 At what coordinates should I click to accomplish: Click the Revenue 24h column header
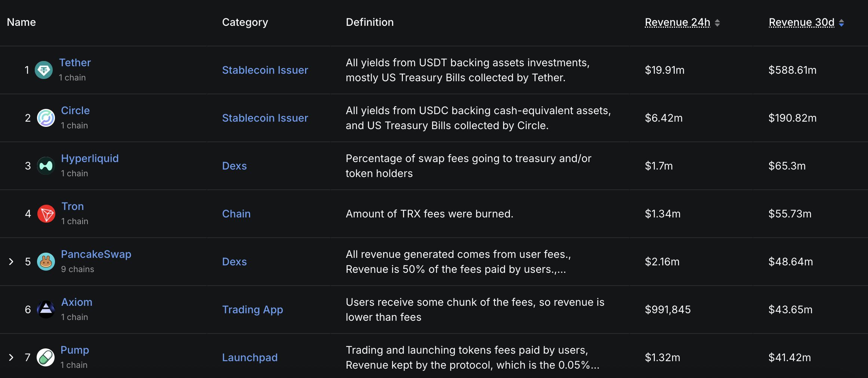click(677, 22)
